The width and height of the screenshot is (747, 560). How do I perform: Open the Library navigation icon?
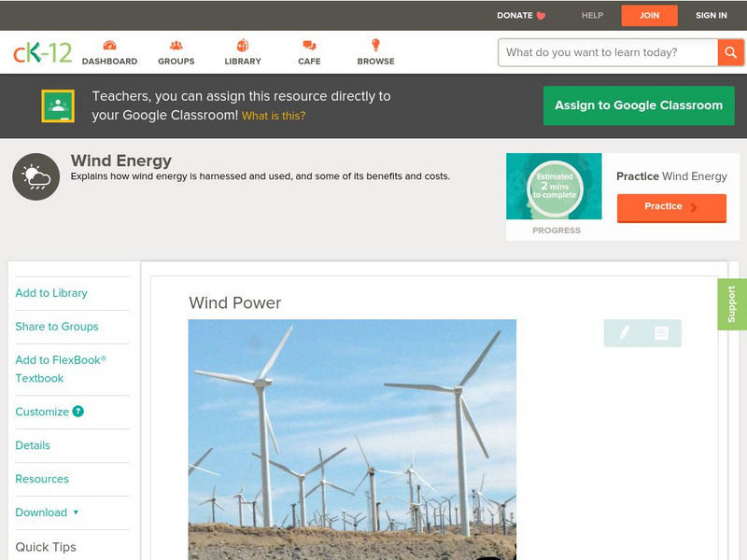click(243, 46)
